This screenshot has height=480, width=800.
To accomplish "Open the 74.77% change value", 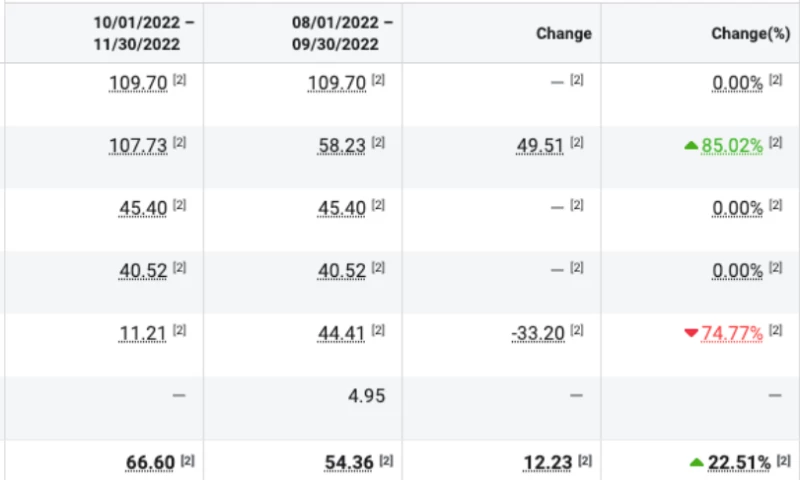I will (x=732, y=333).
